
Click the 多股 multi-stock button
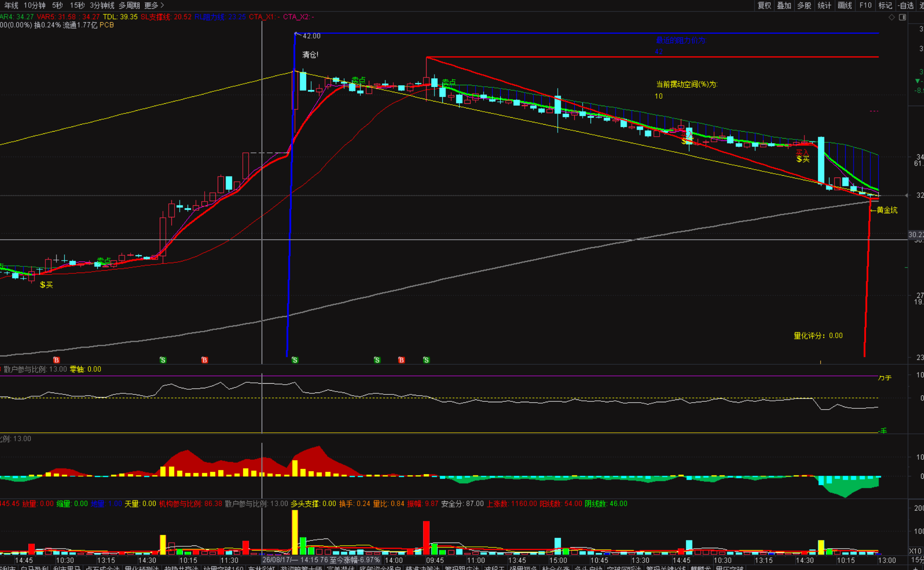coord(804,5)
